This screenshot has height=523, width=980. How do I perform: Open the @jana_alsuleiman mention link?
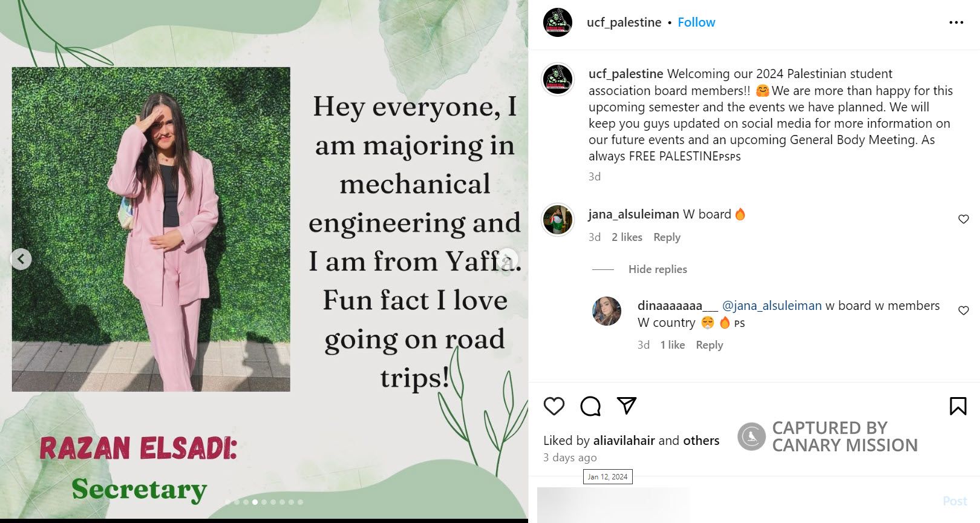[x=771, y=306]
